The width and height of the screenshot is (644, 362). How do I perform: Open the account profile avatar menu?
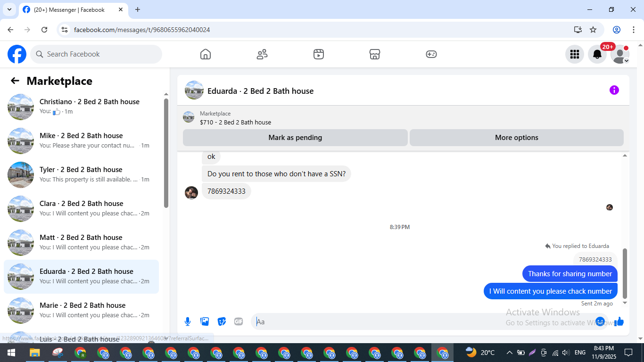click(x=620, y=54)
